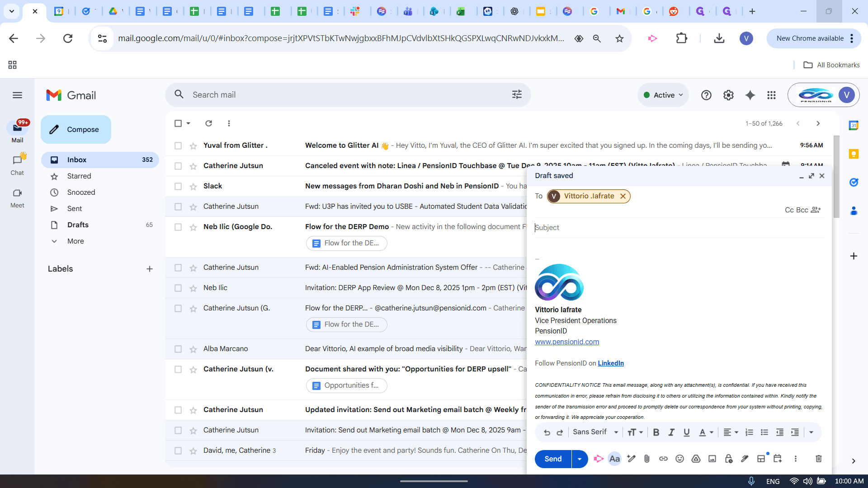Click the Subject field in the draft
The image size is (868, 488).
coord(679,228)
